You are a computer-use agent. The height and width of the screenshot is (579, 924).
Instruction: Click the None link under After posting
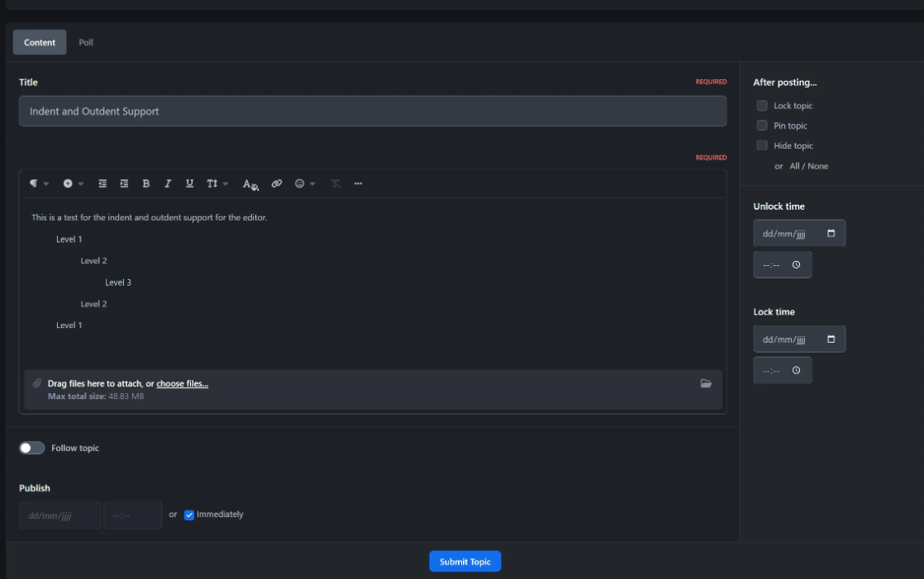click(818, 166)
